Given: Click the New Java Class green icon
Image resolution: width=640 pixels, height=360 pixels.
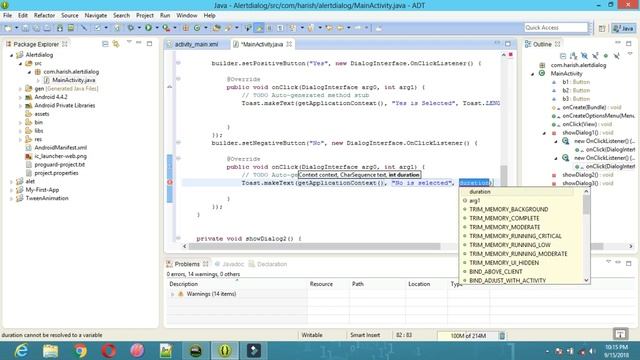Looking at the screenshot, I should tap(197, 28).
